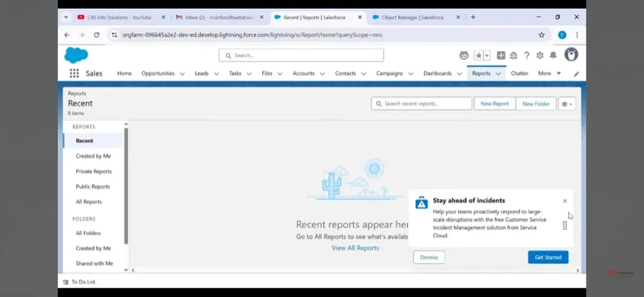Screen dimensions: 644x297
Task: Expand the Accounts tab dropdown chevron
Action: pos(322,74)
